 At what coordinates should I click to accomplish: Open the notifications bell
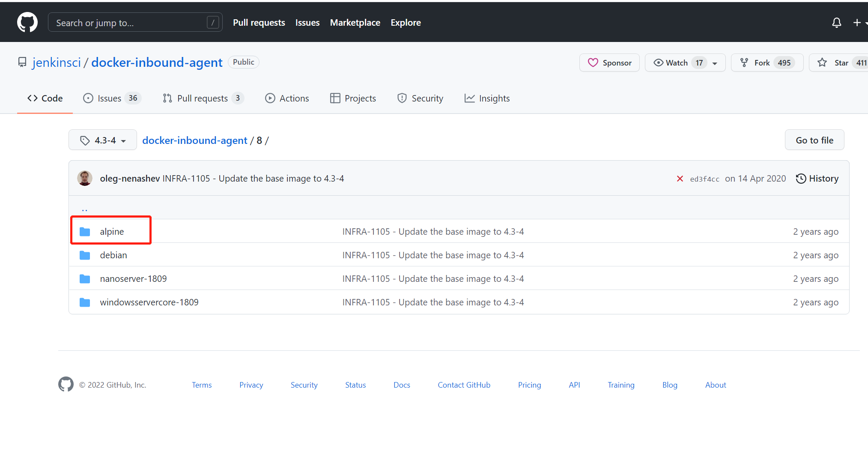pyautogui.click(x=836, y=22)
